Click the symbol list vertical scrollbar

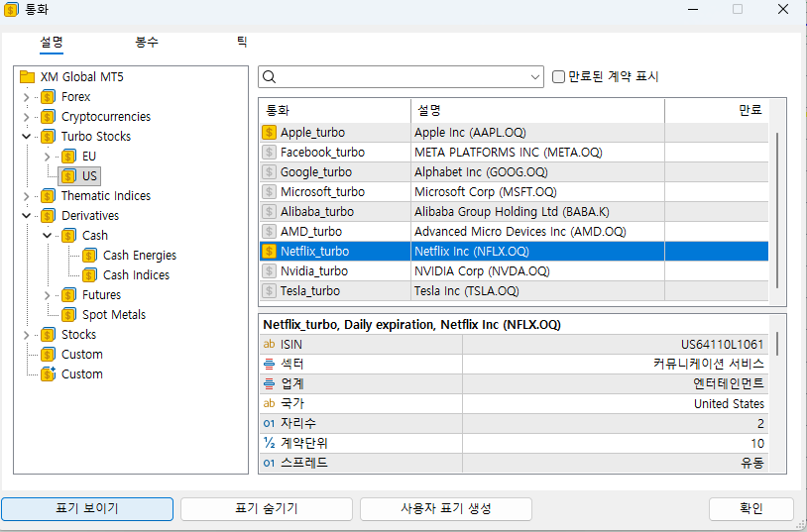click(x=778, y=198)
